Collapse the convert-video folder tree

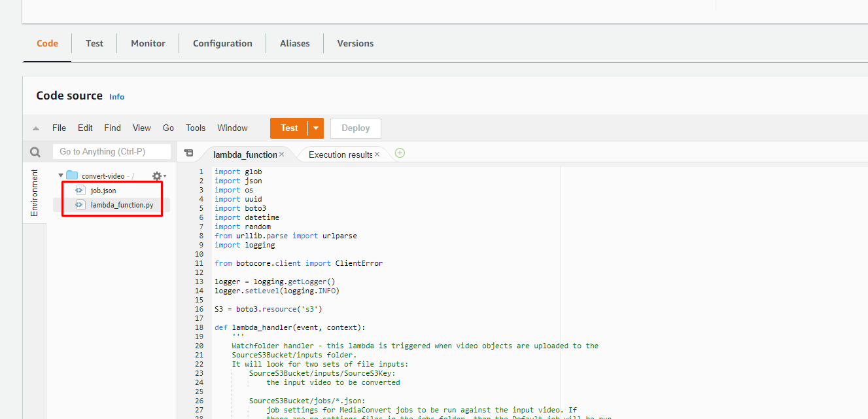point(61,175)
